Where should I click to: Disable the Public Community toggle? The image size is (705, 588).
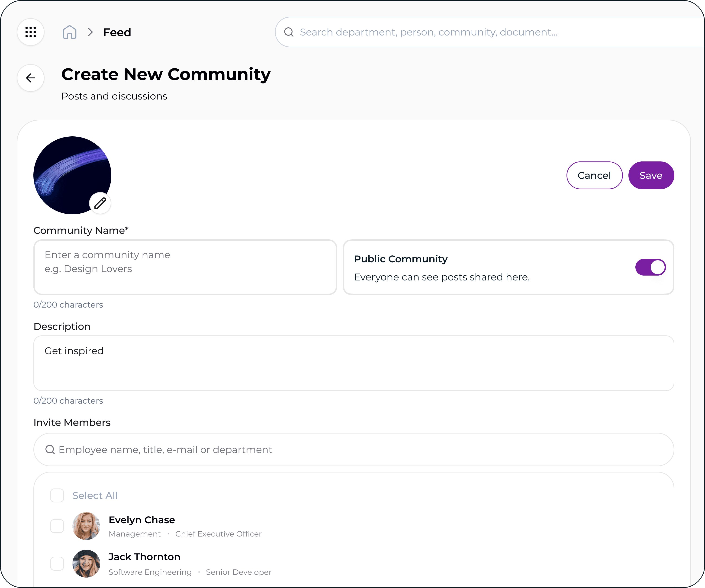650,267
